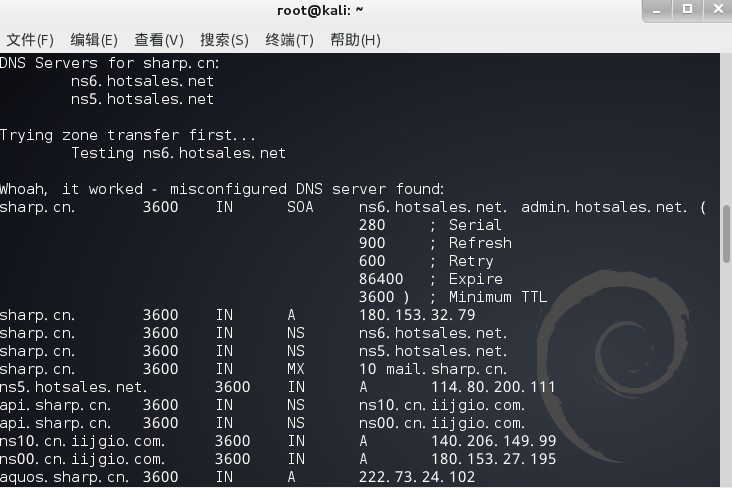This screenshot has height=488, width=732.
Task: Click the 'Minimum TTL' label
Action: click(x=498, y=297)
